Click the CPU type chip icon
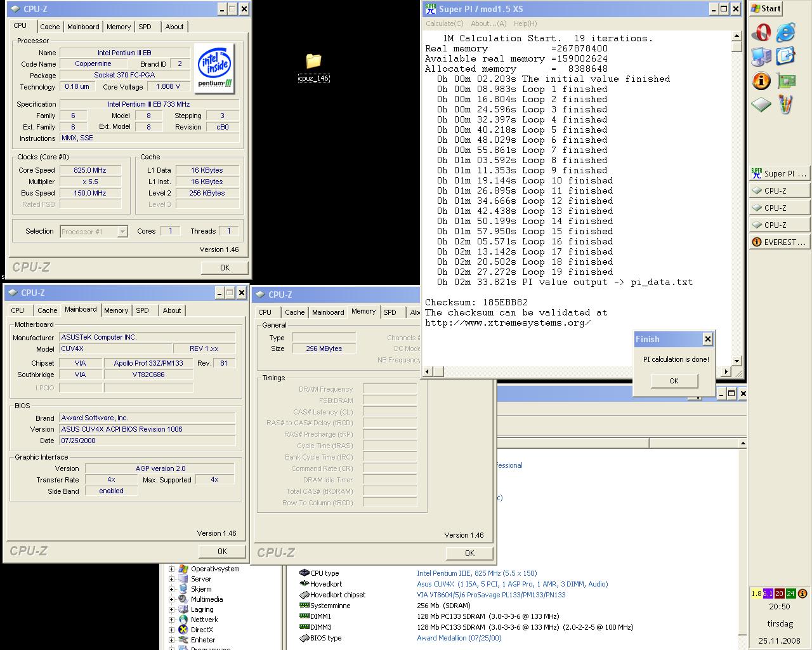The image size is (812, 650). (304, 573)
